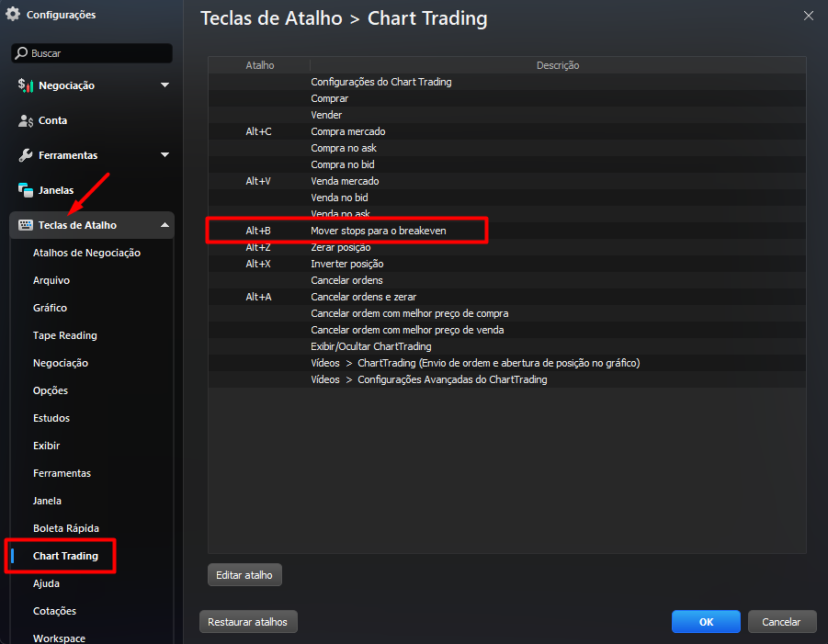
Task: Select the Chart Trading shortcuts category
Action: coord(65,556)
